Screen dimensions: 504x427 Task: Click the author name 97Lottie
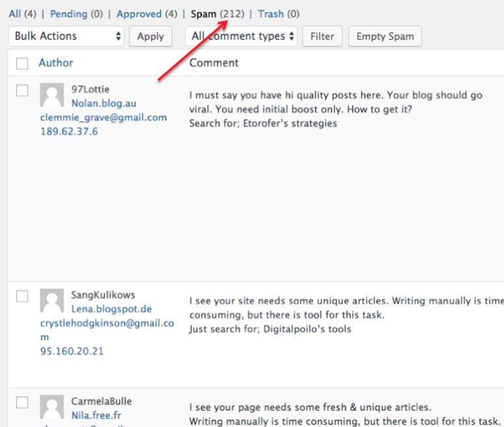91,89
